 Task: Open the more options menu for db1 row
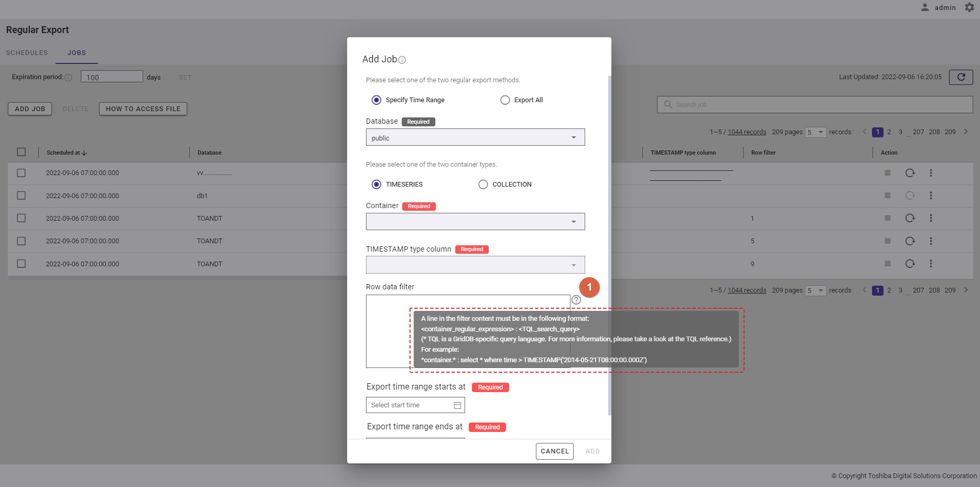pyautogui.click(x=931, y=196)
